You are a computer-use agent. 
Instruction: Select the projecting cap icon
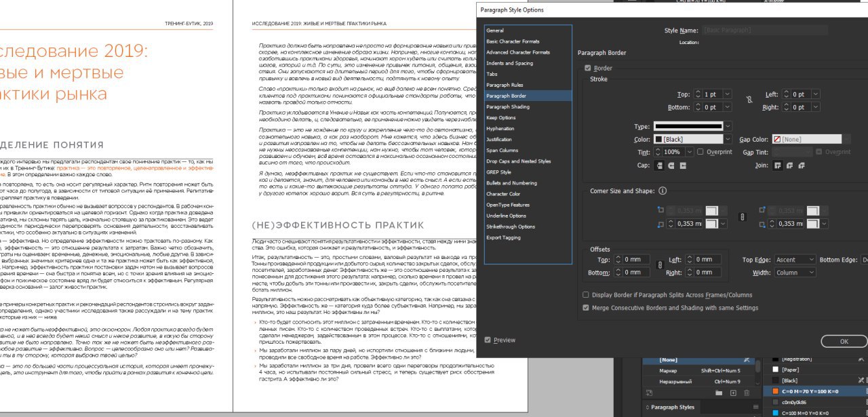pyautogui.click(x=683, y=165)
